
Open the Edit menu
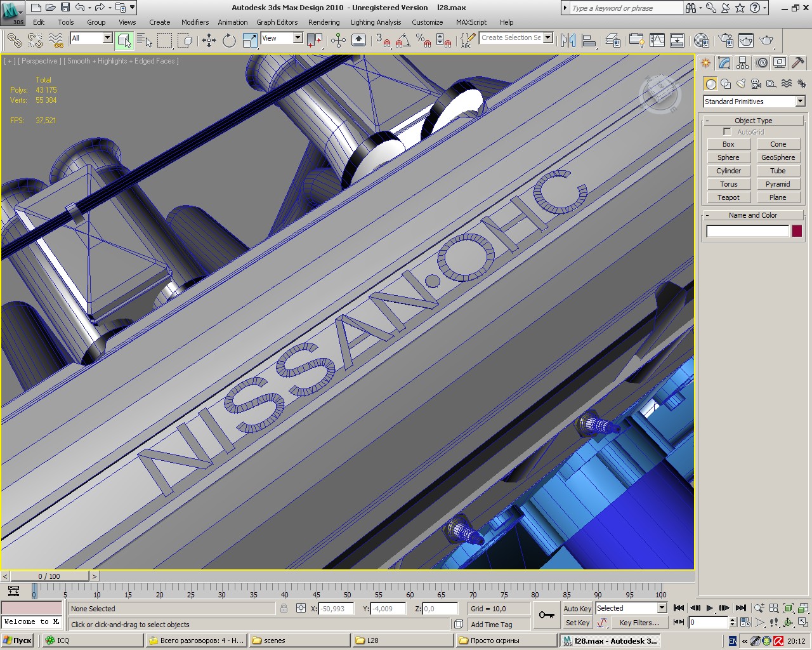39,22
